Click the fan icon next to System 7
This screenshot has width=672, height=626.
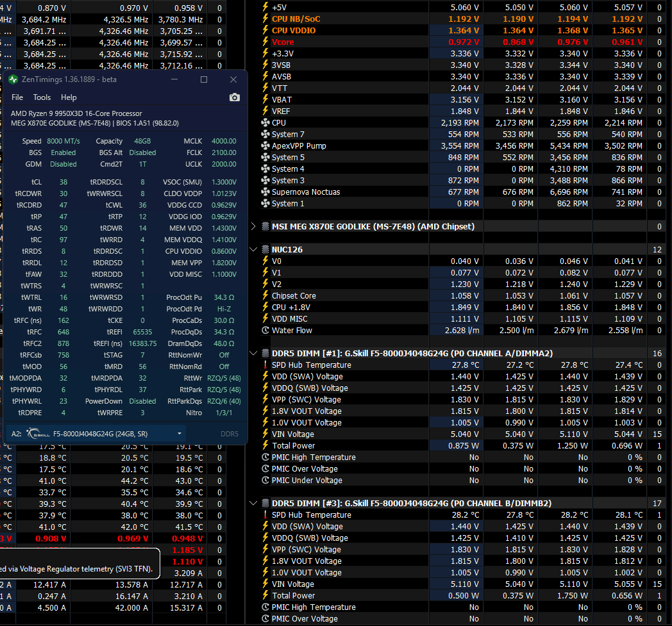pos(265,134)
